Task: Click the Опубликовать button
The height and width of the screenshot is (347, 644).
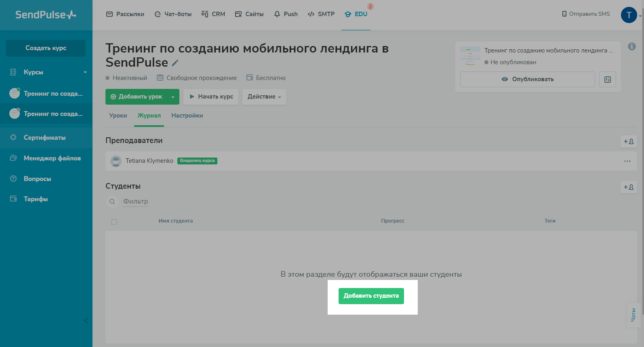Action: coord(527,80)
